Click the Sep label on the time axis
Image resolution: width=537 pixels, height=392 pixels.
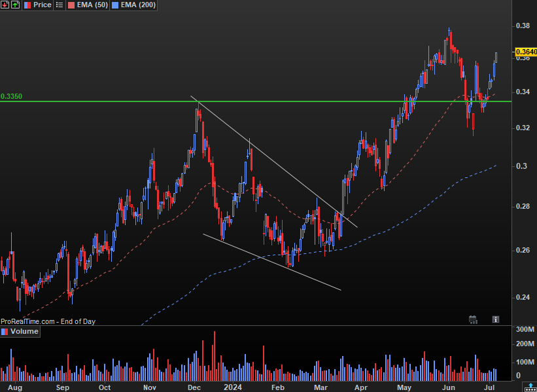[63, 387]
